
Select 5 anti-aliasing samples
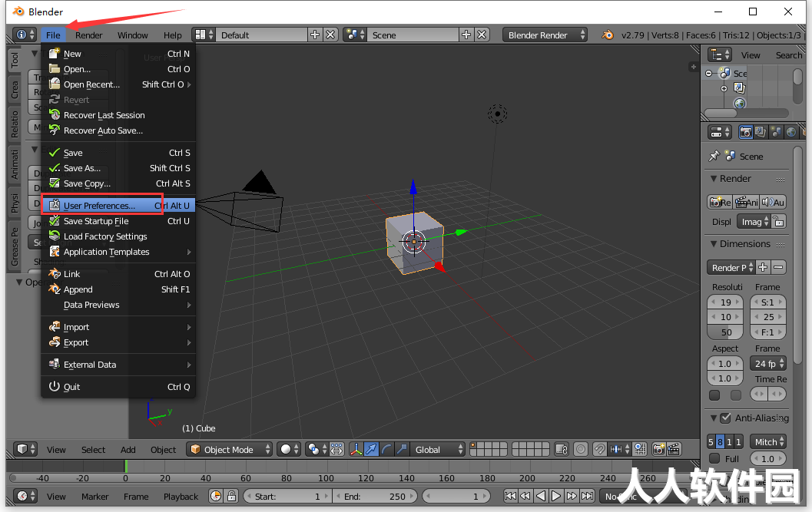click(x=711, y=442)
